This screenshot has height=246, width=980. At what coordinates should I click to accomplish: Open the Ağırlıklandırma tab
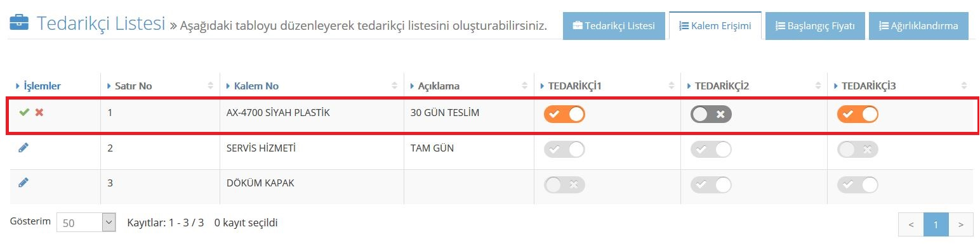coord(918,26)
